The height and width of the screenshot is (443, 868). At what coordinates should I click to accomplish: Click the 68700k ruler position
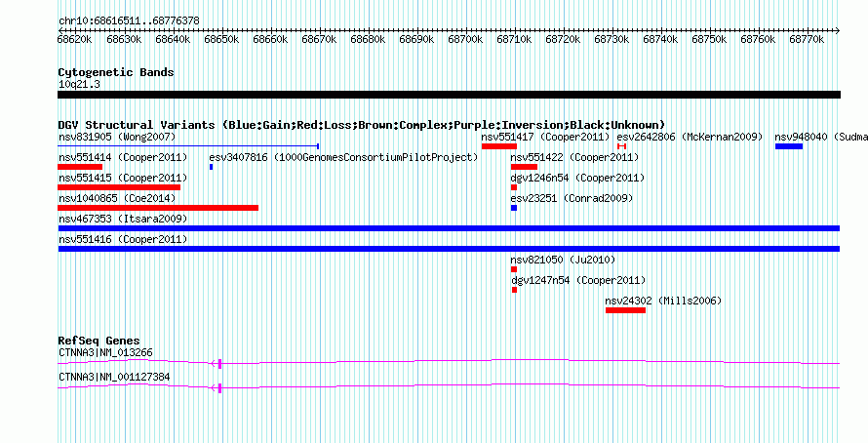tap(465, 39)
